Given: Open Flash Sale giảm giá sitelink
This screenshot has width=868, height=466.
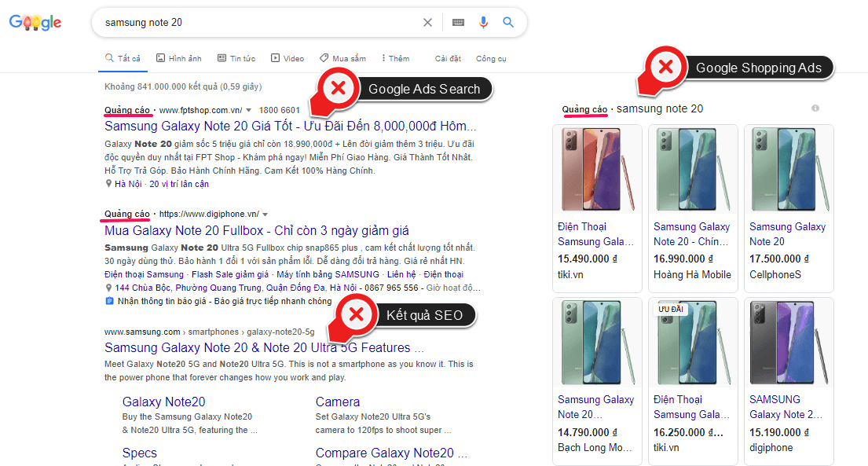Looking at the screenshot, I should (x=230, y=274).
